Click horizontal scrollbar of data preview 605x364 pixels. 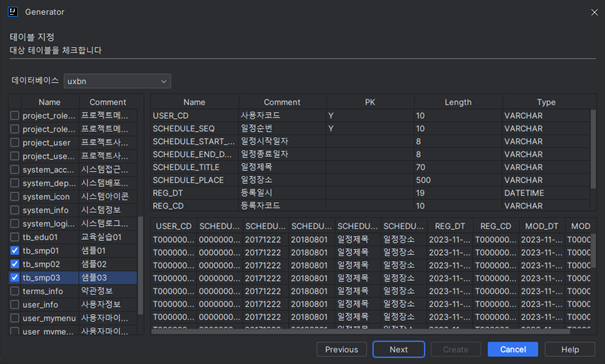[361, 331]
